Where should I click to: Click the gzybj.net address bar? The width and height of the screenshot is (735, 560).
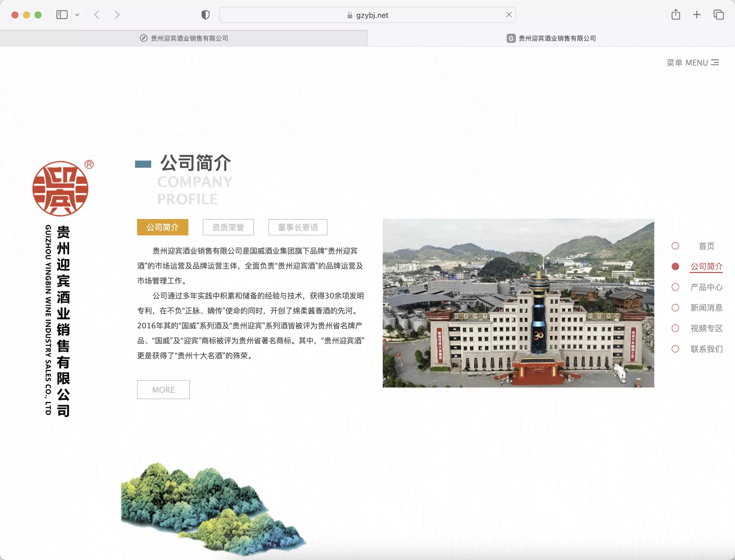click(367, 15)
